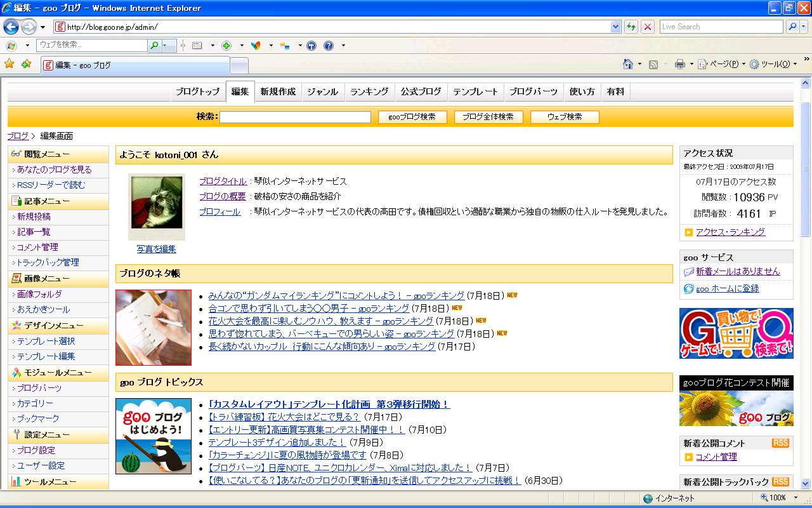The height and width of the screenshot is (508, 812).
Task: Switch to the 新規作成 tab
Action: click(x=278, y=91)
